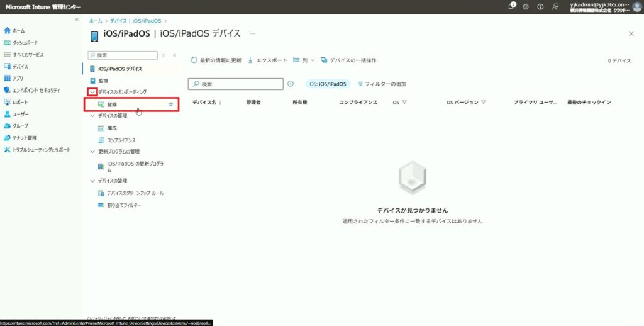644x326 pixels.
Task: Open notifications bell icon in header
Action: pyautogui.click(x=511, y=6)
